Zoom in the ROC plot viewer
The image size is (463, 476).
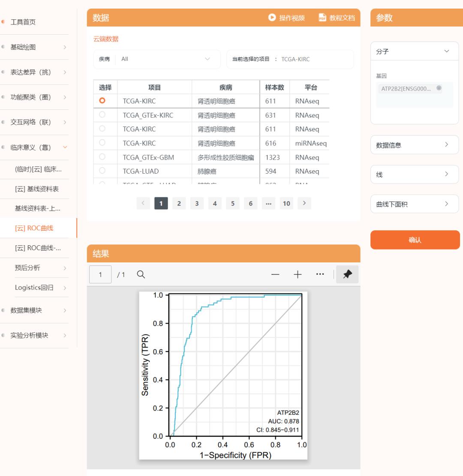coord(298,274)
